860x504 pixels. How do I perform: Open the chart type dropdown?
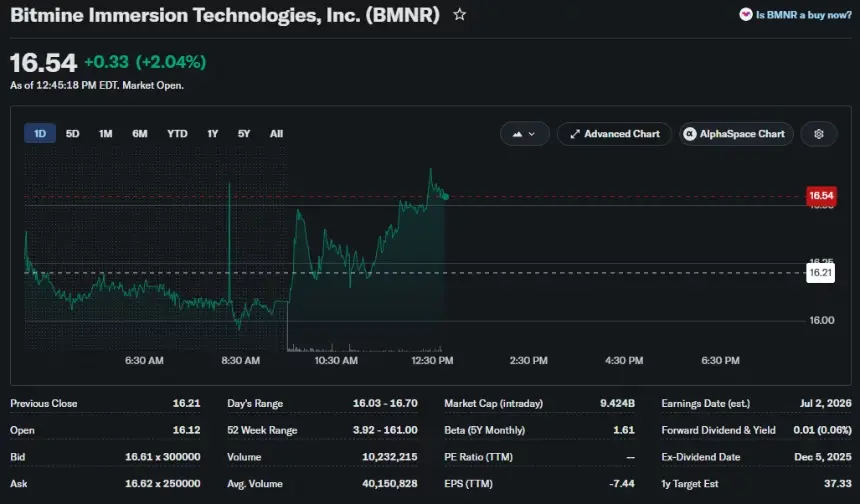point(525,134)
